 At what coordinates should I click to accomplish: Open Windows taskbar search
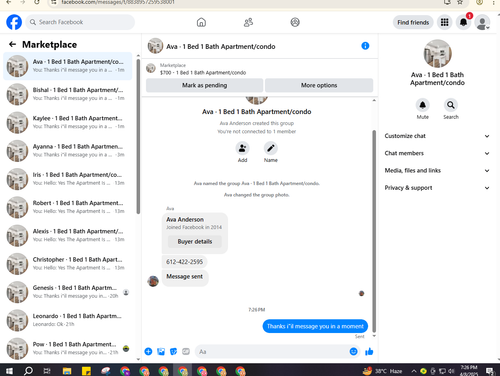28,370
